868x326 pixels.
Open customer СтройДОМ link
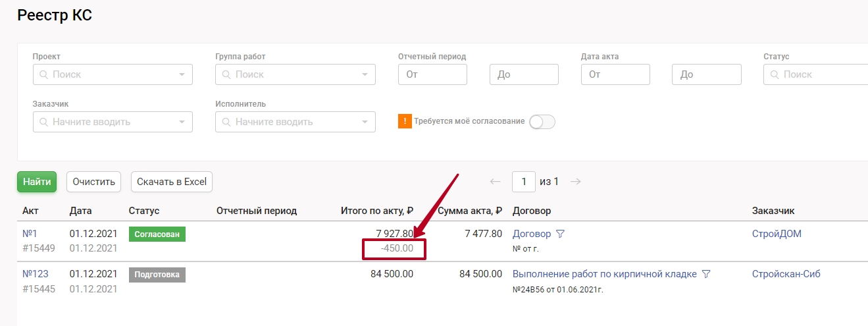(777, 234)
